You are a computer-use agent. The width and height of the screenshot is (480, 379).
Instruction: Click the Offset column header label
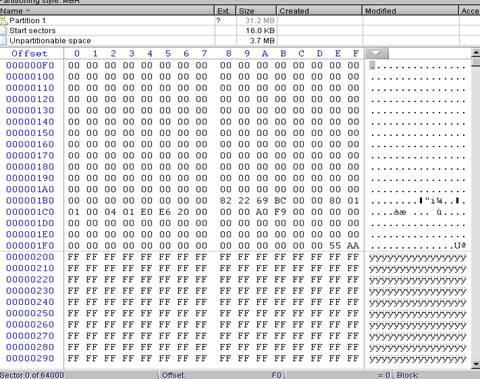tap(29, 53)
